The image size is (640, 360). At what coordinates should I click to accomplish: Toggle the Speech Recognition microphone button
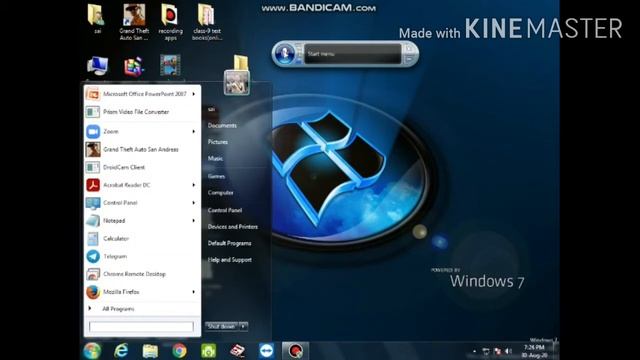pos(284,54)
